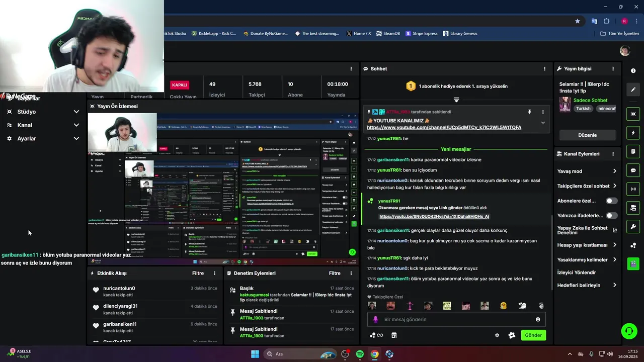Open the info icon in right sidebar
The width and height of the screenshot is (644, 362).
pos(633,71)
